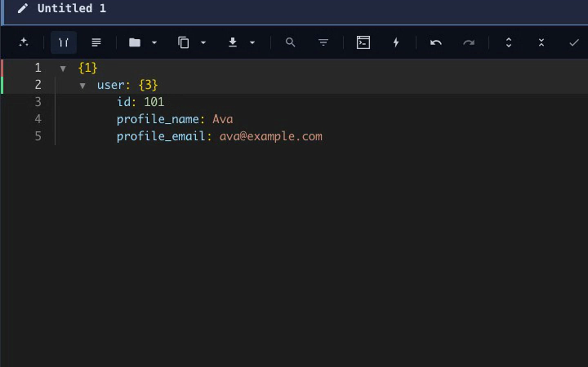Open search with the magnifier icon
The image size is (588, 367).
tap(291, 42)
